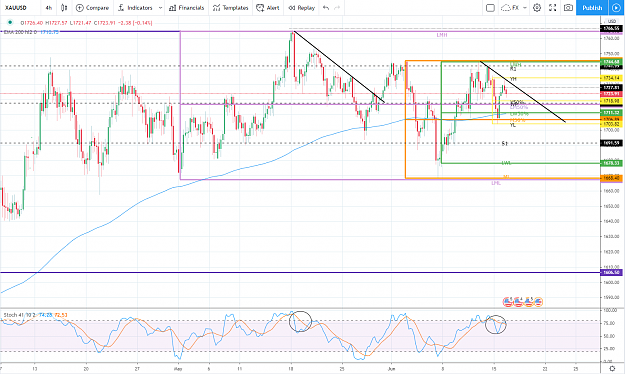Redo the chart action
Image resolution: width=625 pixels, height=374 pixels.
(x=337, y=8)
